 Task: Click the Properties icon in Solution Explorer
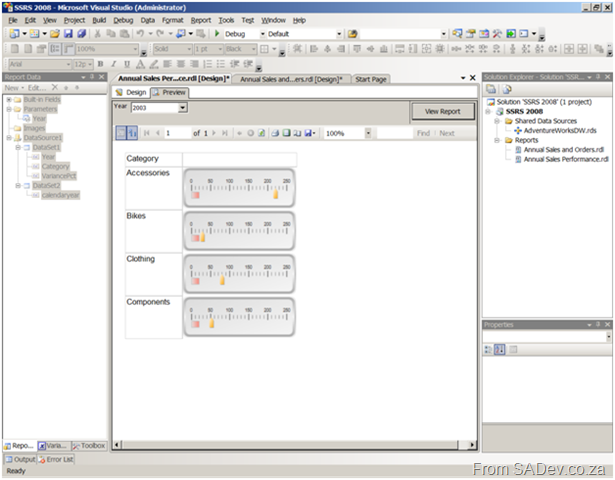pyautogui.click(x=491, y=89)
